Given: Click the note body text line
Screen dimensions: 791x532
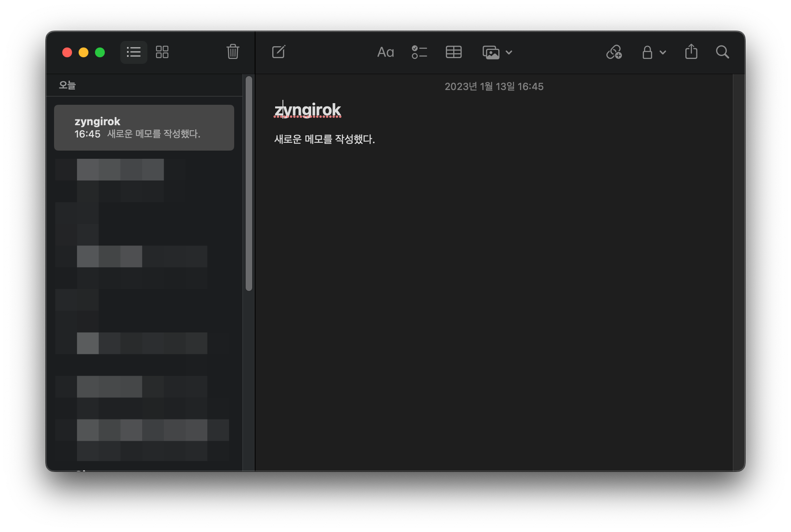Looking at the screenshot, I should pyautogui.click(x=324, y=139).
